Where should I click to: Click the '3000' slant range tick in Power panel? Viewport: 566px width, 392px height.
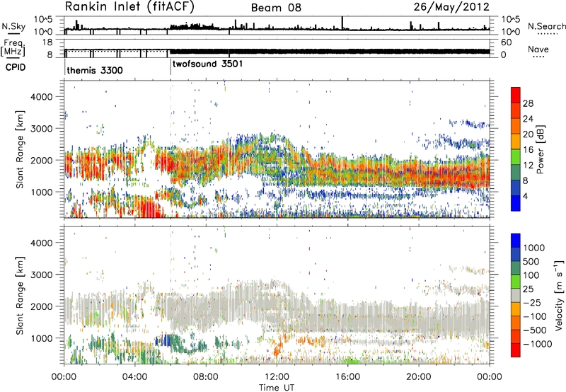[x=41, y=129]
